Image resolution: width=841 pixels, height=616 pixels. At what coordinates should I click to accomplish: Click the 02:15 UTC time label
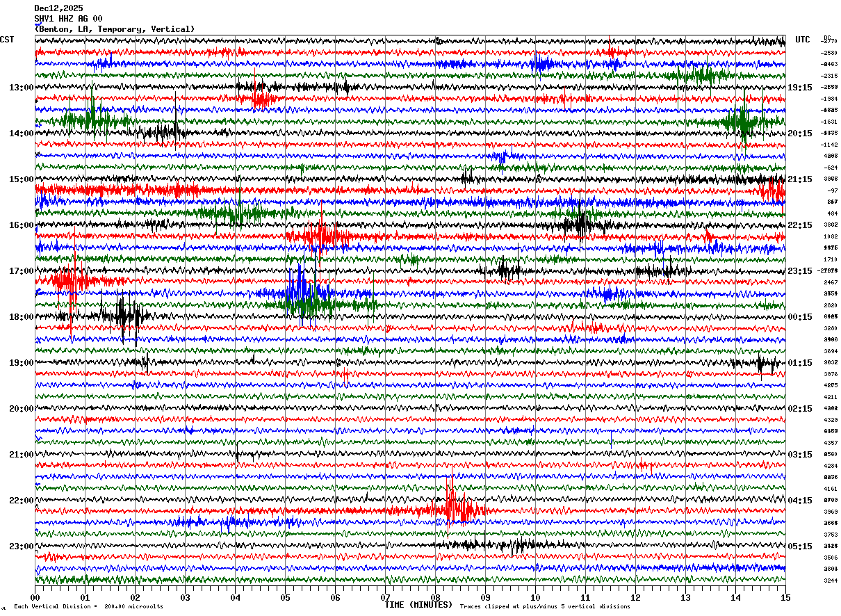(x=800, y=409)
